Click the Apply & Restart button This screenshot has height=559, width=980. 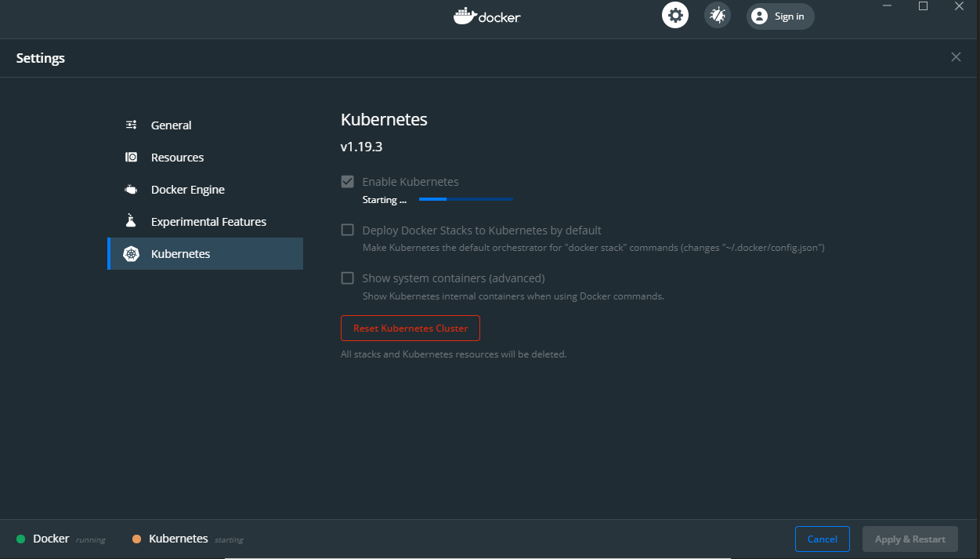point(910,539)
